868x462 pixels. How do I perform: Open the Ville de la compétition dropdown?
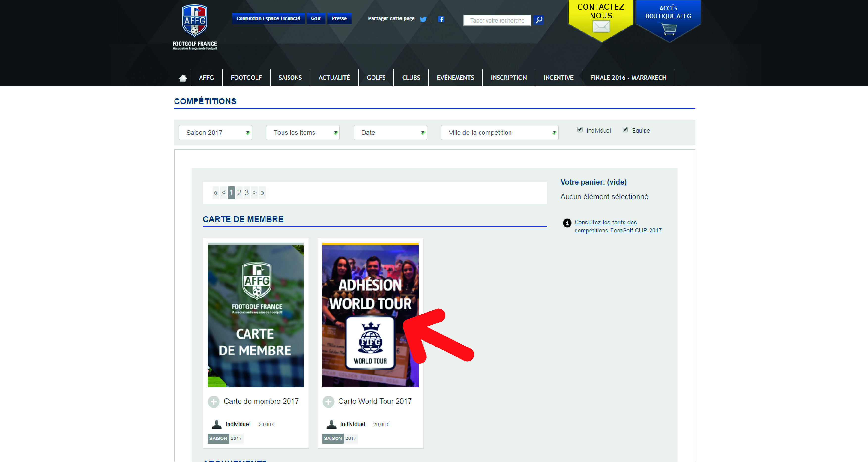point(499,132)
